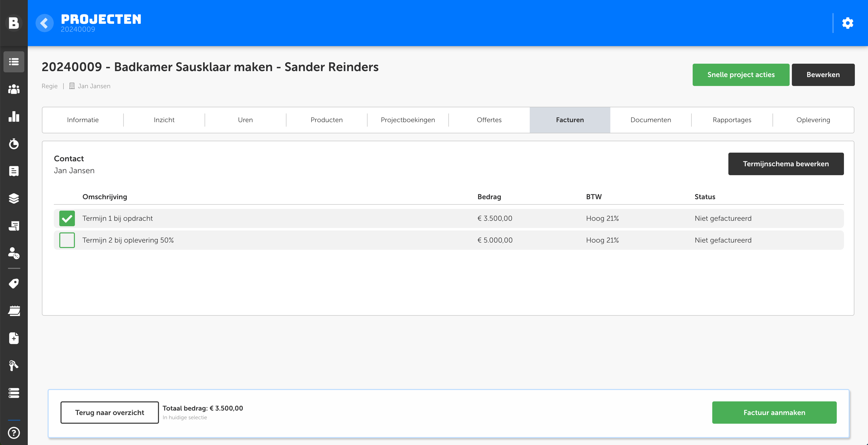868x445 pixels.
Task: Check Termijn 2 bij oplevering 50% checkbox
Action: (x=67, y=240)
